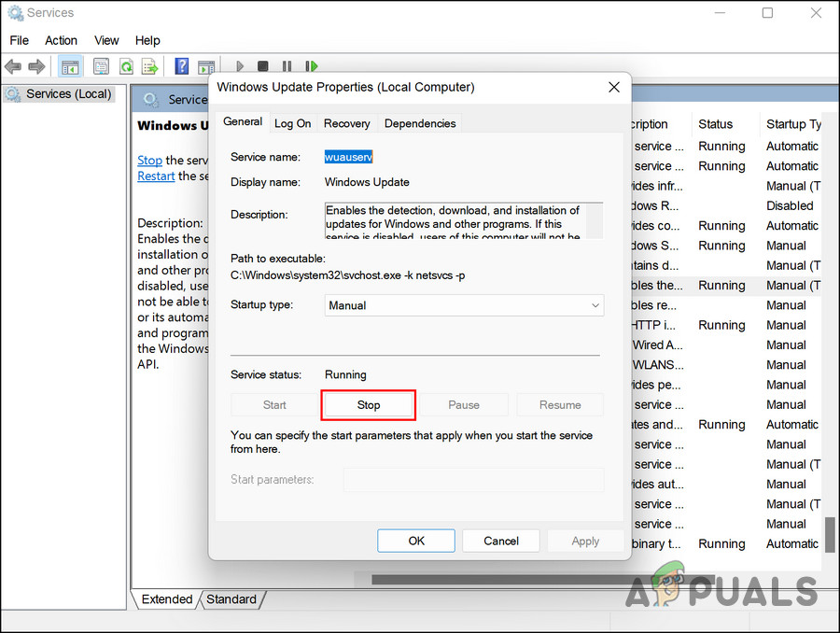The image size is (840, 633).
Task: Click the wuauserv service name field
Action: tap(348, 157)
